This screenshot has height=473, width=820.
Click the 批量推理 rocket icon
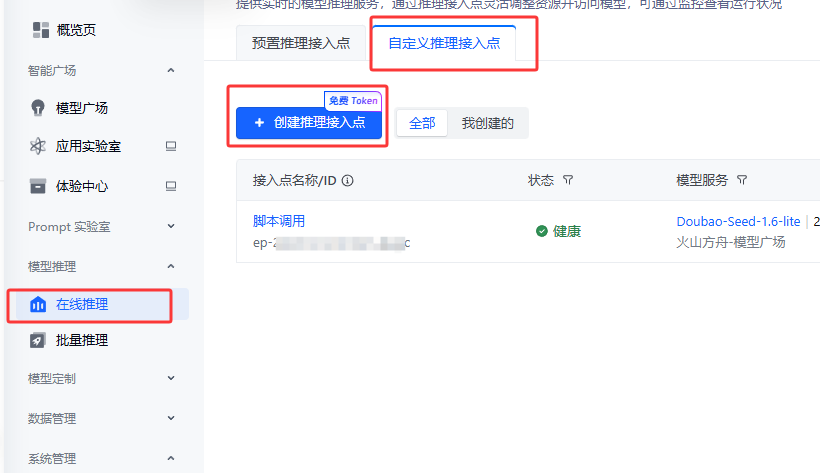[38, 340]
